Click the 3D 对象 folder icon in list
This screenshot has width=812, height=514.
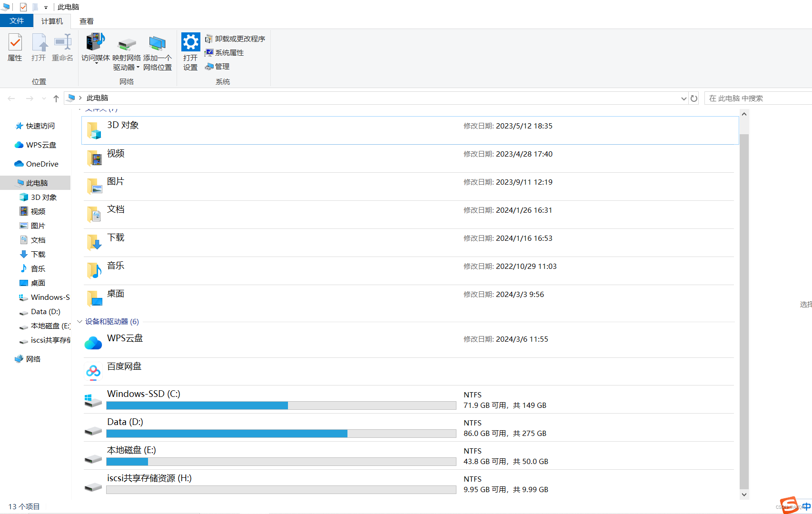[94, 130]
